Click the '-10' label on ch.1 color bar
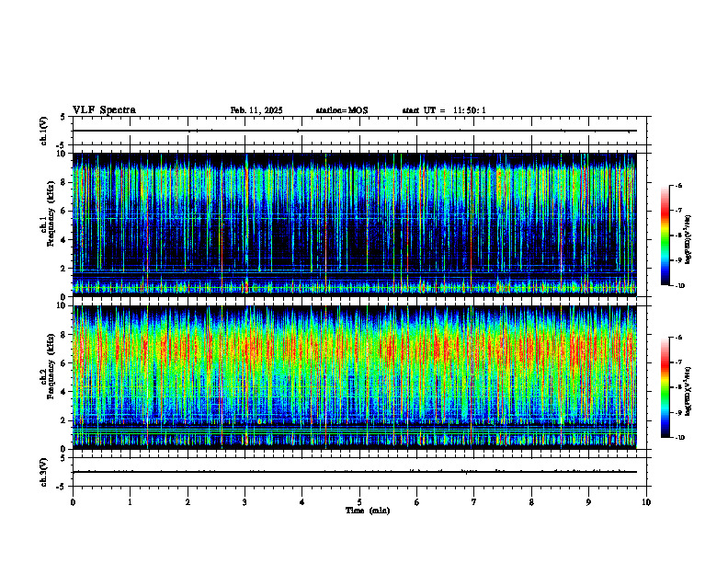 (679, 286)
